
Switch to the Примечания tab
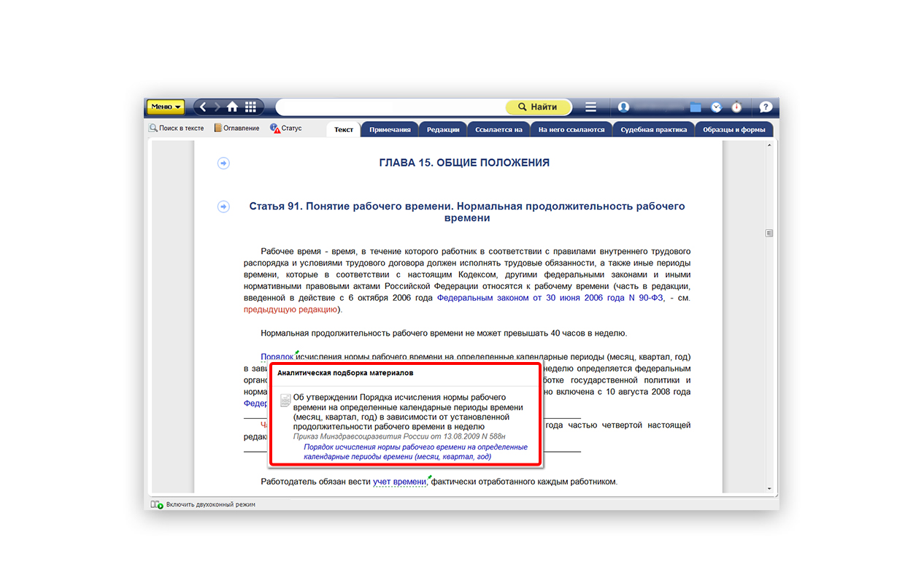(390, 129)
